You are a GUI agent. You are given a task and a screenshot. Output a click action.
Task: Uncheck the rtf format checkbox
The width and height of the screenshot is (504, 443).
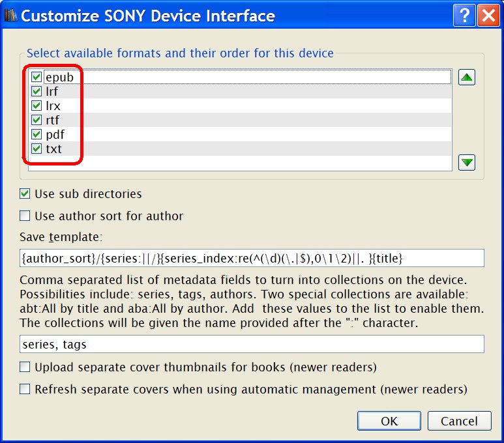(37, 120)
